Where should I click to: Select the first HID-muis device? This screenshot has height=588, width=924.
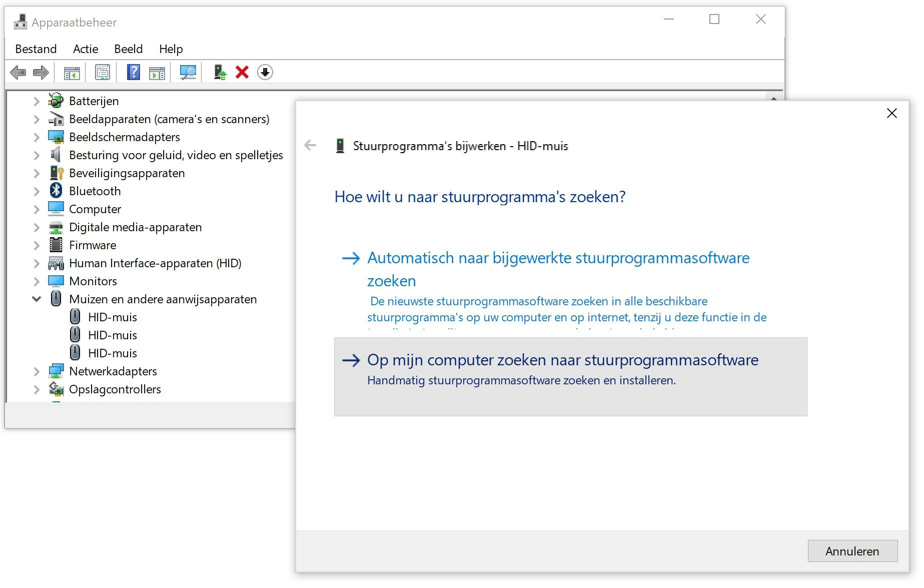click(x=113, y=317)
